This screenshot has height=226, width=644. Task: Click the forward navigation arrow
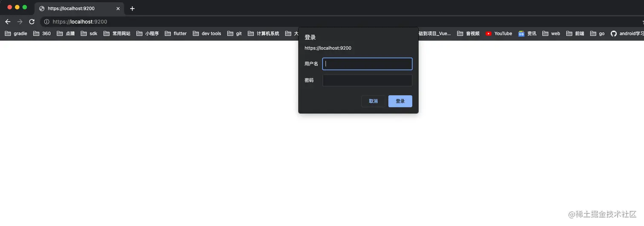tap(20, 22)
